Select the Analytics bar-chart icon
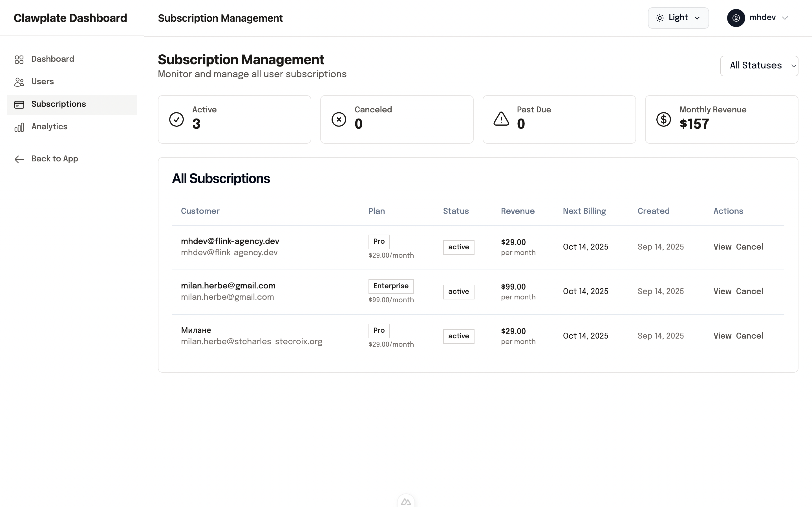Viewport: 812px width, 507px height. tap(19, 127)
